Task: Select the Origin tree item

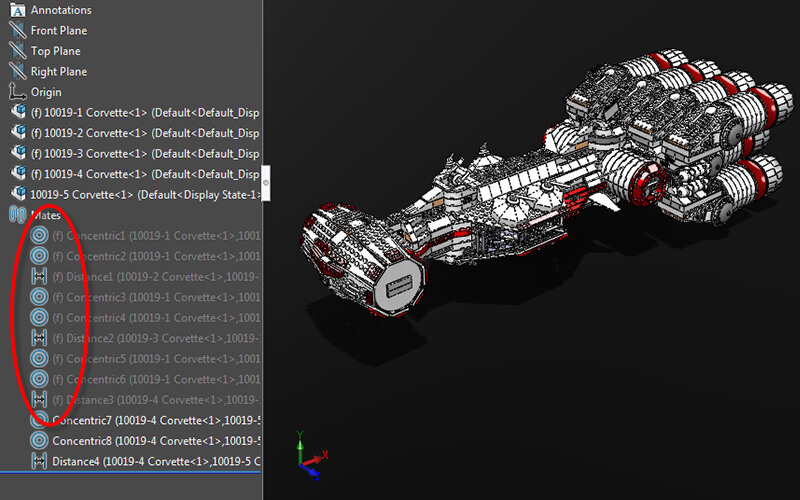Action: tap(46, 92)
